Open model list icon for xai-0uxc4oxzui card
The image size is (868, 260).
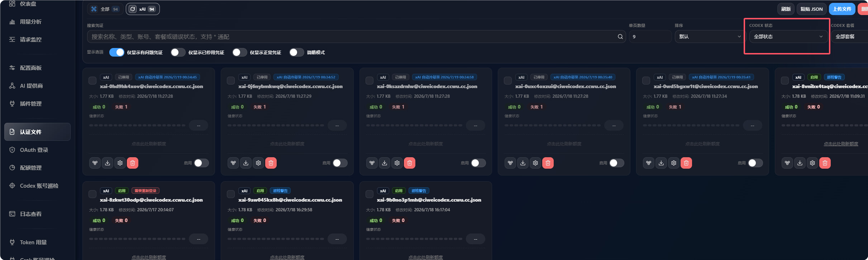pyautogui.click(x=510, y=163)
